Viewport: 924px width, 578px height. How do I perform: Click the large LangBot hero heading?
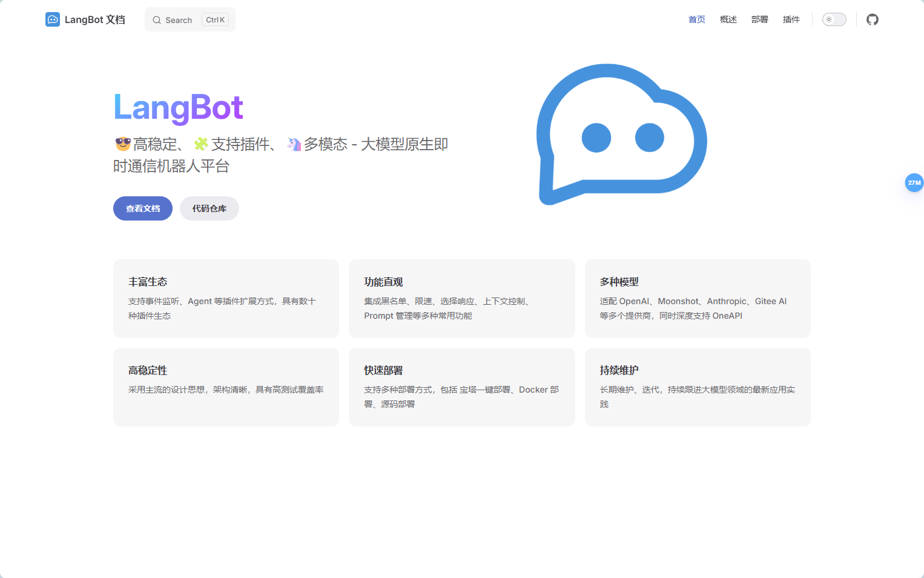point(179,108)
